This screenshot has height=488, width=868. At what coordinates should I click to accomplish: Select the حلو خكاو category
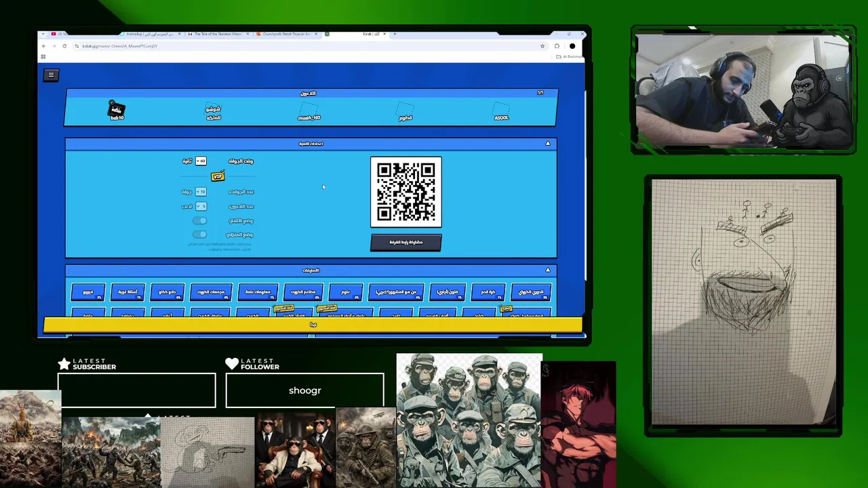[167, 292]
